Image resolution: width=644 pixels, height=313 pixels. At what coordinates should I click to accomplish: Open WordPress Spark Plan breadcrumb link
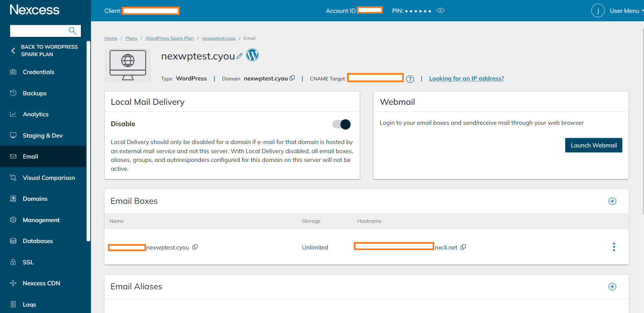(169, 39)
